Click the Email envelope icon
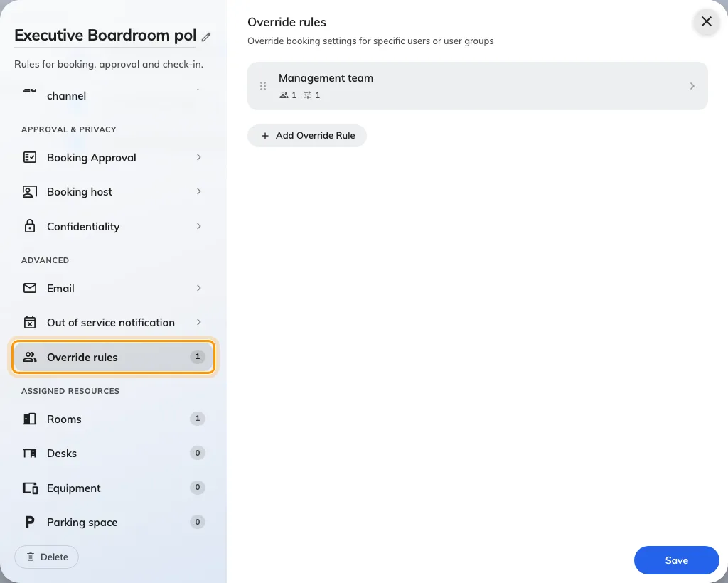Viewport: 728px width, 583px height. coord(30,288)
